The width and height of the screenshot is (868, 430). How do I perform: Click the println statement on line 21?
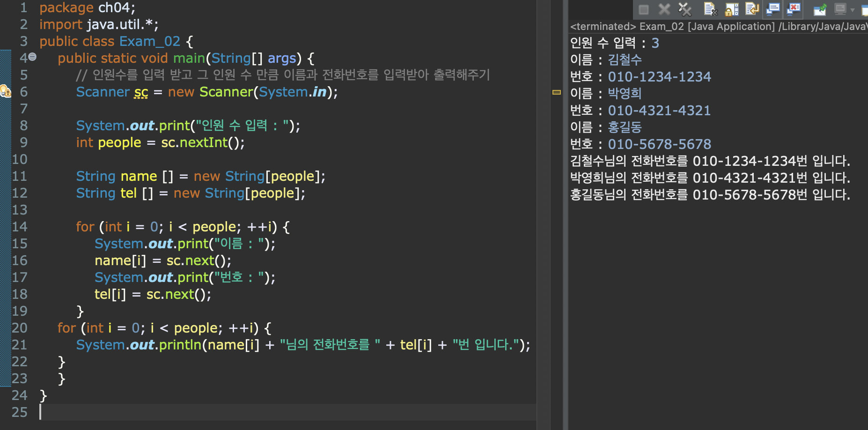pyautogui.click(x=303, y=345)
